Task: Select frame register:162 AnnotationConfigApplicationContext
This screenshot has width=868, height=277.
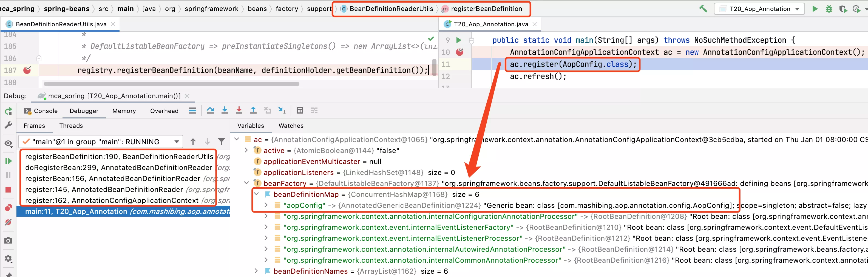Action: [x=123, y=200]
